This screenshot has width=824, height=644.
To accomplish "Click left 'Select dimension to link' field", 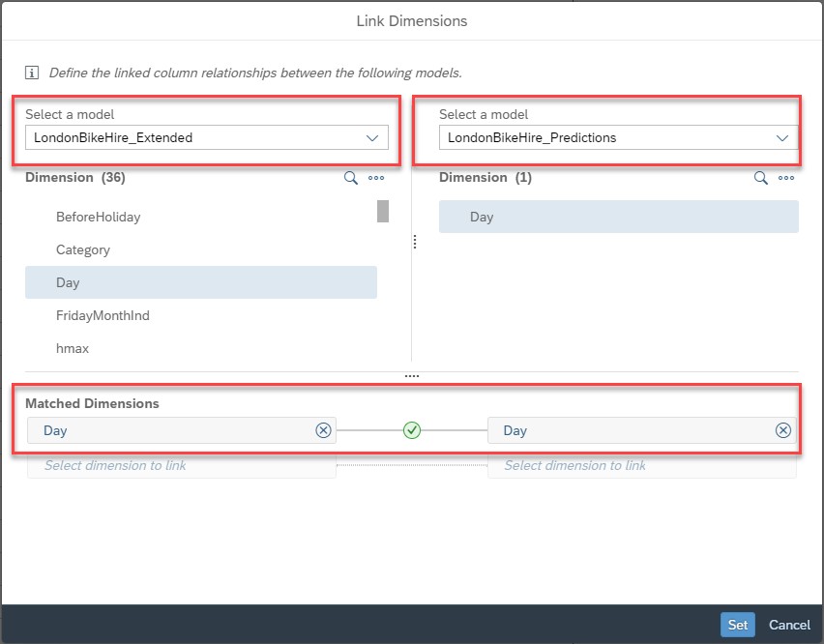I will click(181, 466).
